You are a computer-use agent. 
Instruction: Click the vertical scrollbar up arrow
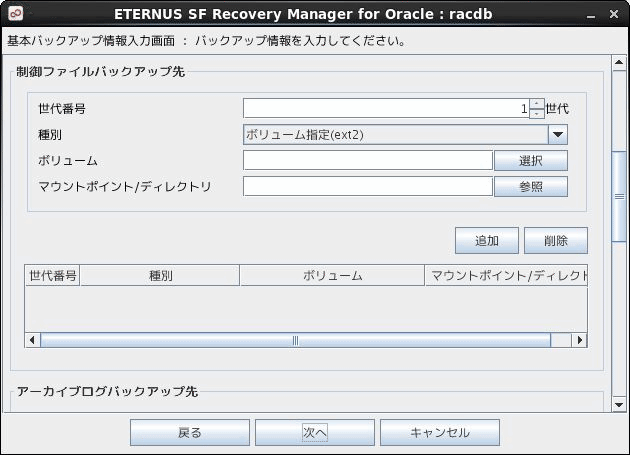point(619,62)
